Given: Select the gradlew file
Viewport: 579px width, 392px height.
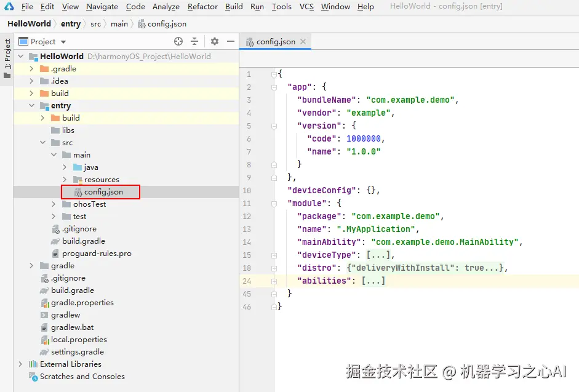Looking at the screenshot, I should click(66, 315).
